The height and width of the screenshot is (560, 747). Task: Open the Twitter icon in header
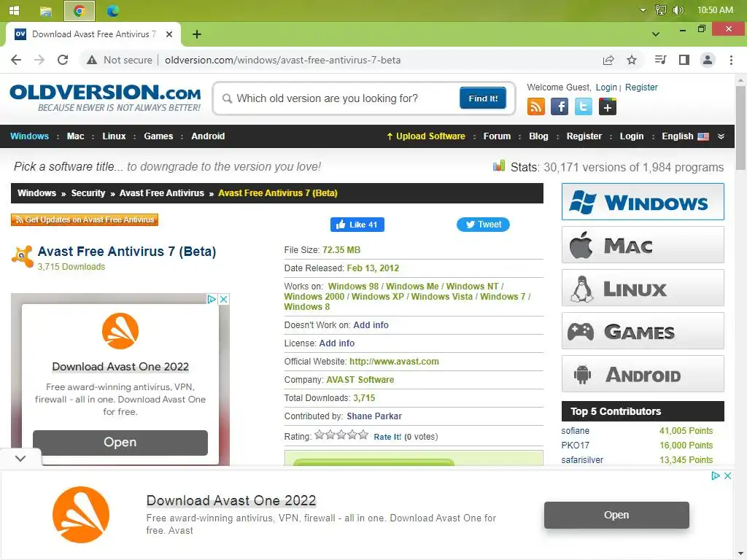coord(583,106)
